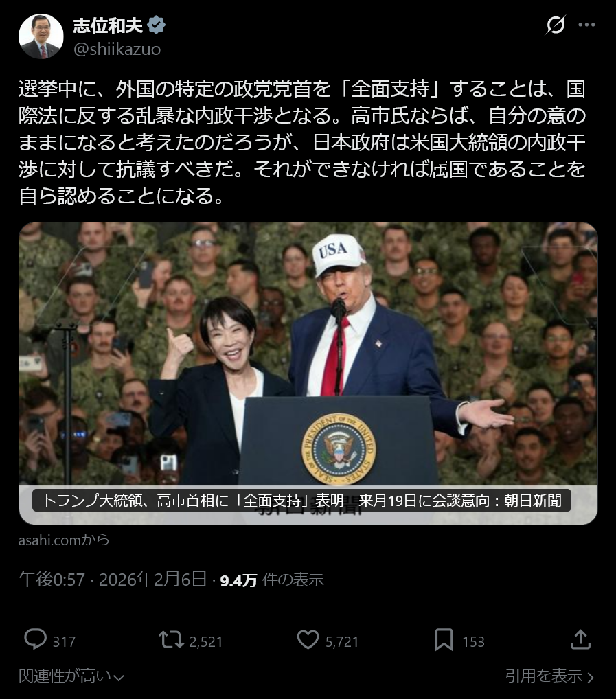Click the blue verified badge
This screenshot has width=616, height=699.
click(x=156, y=25)
